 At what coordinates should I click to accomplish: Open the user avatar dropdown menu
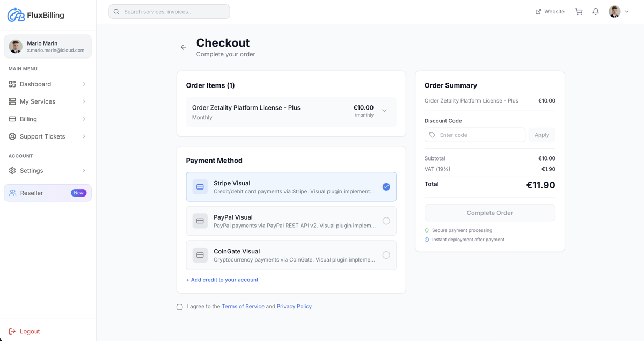click(x=614, y=11)
